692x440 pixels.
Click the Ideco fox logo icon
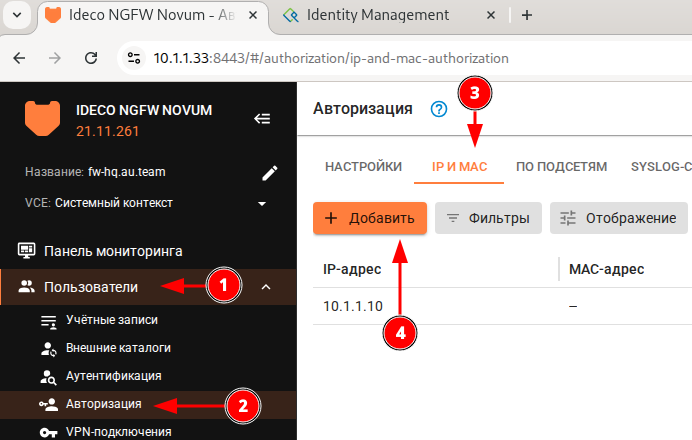(44, 119)
